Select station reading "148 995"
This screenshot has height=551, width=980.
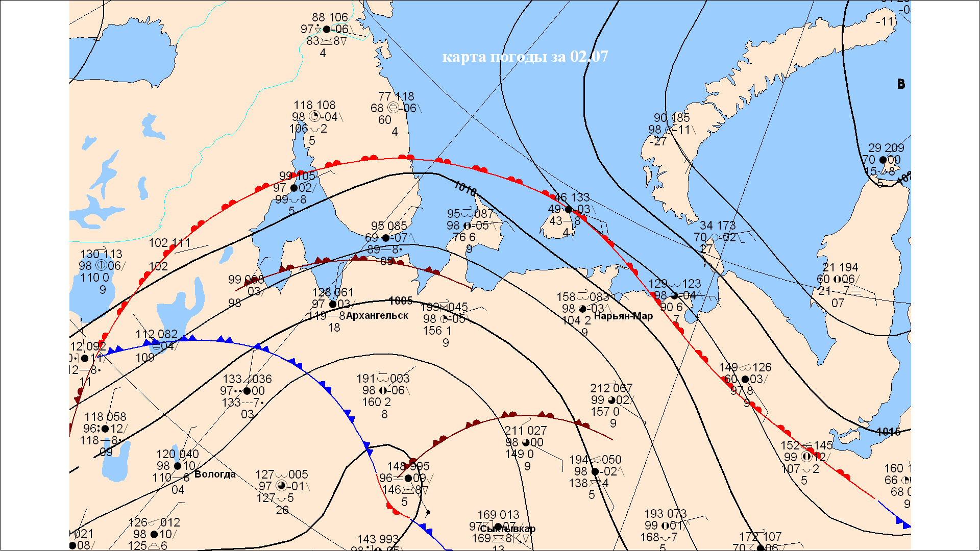(x=408, y=466)
